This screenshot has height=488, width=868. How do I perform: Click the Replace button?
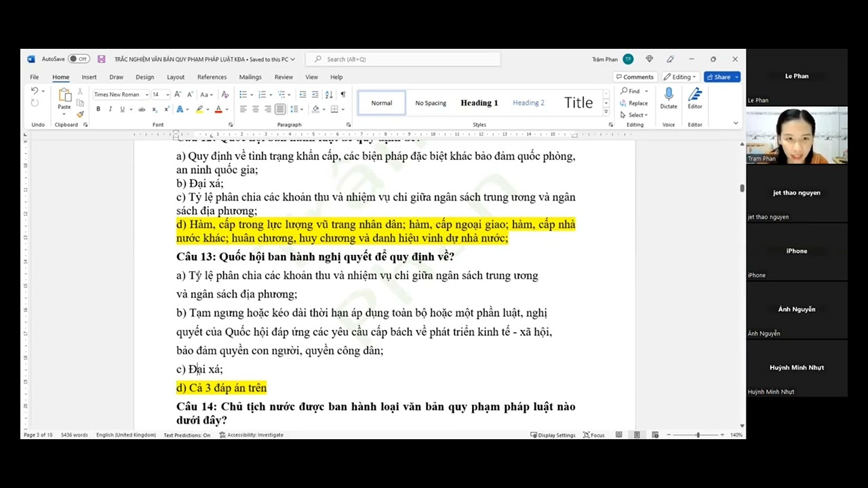tap(635, 103)
